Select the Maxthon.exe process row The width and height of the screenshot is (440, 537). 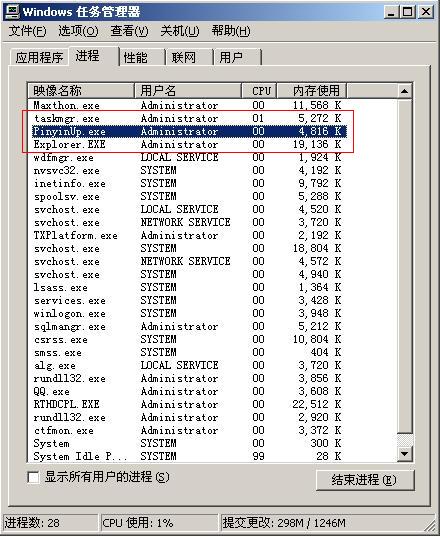187,105
